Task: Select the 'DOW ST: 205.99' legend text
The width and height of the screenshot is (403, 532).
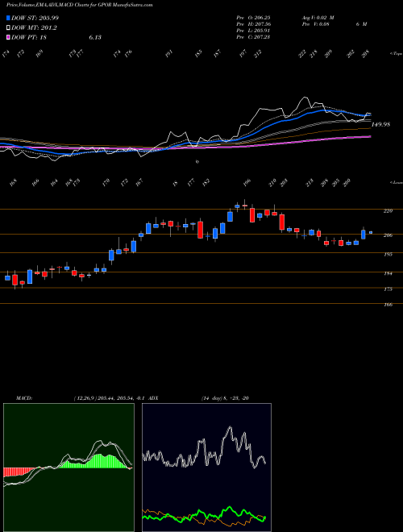Action: click(35, 18)
